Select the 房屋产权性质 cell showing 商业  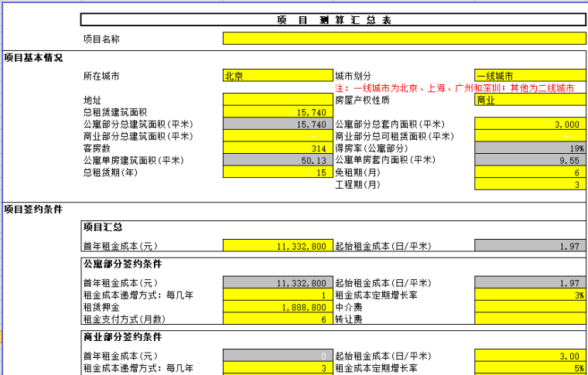528,100
